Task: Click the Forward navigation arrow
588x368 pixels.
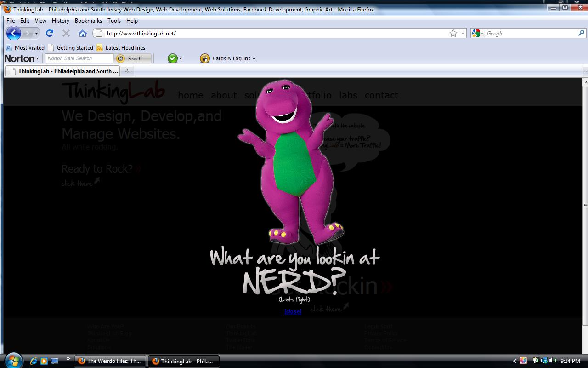Action: click(x=27, y=33)
